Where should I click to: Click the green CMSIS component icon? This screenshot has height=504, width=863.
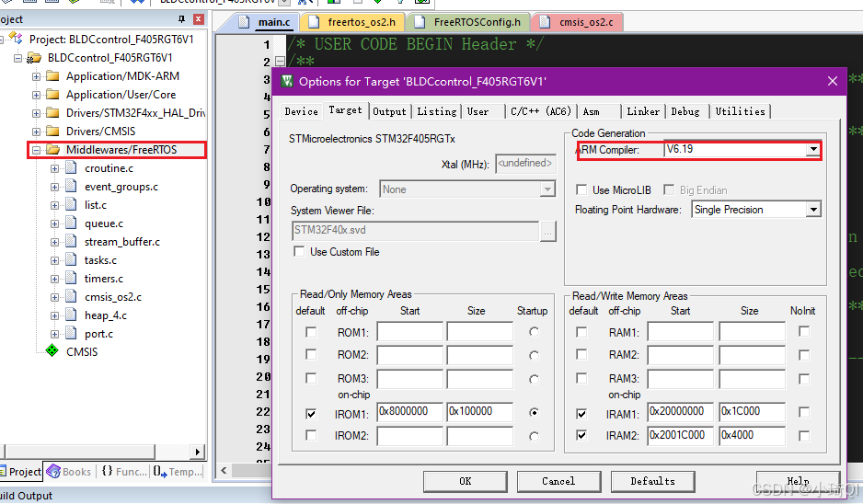(x=52, y=351)
